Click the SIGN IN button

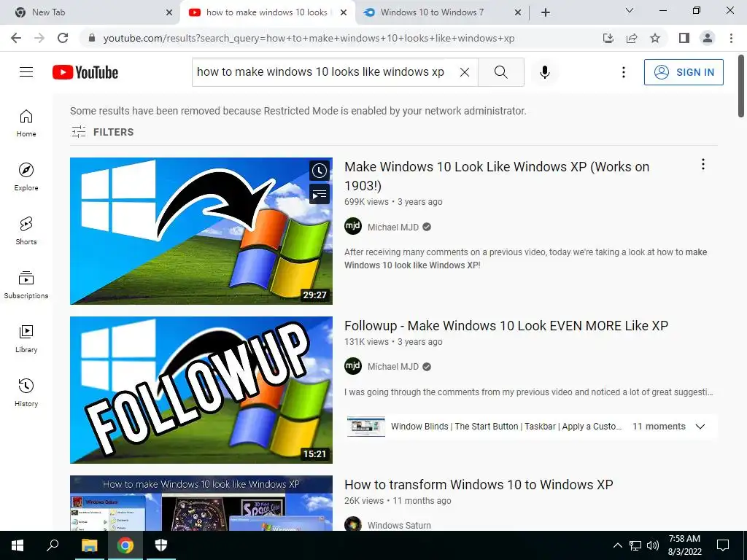pyautogui.click(x=684, y=72)
